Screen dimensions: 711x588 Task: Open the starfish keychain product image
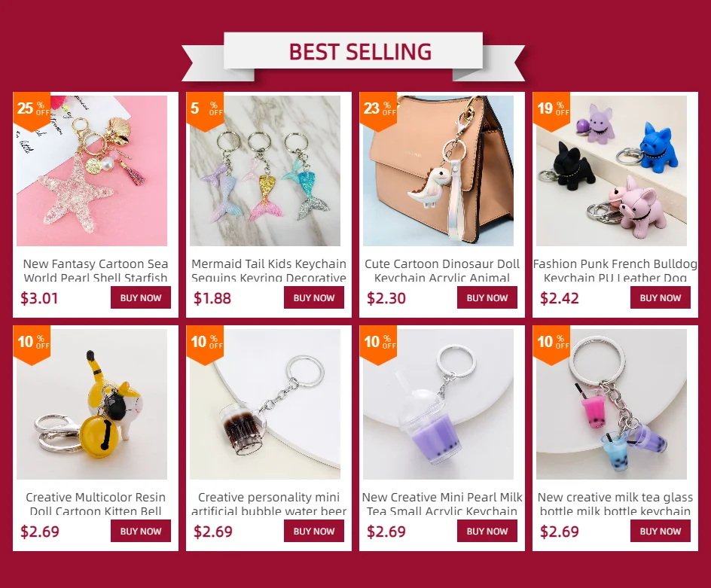pyautogui.click(x=92, y=171)
